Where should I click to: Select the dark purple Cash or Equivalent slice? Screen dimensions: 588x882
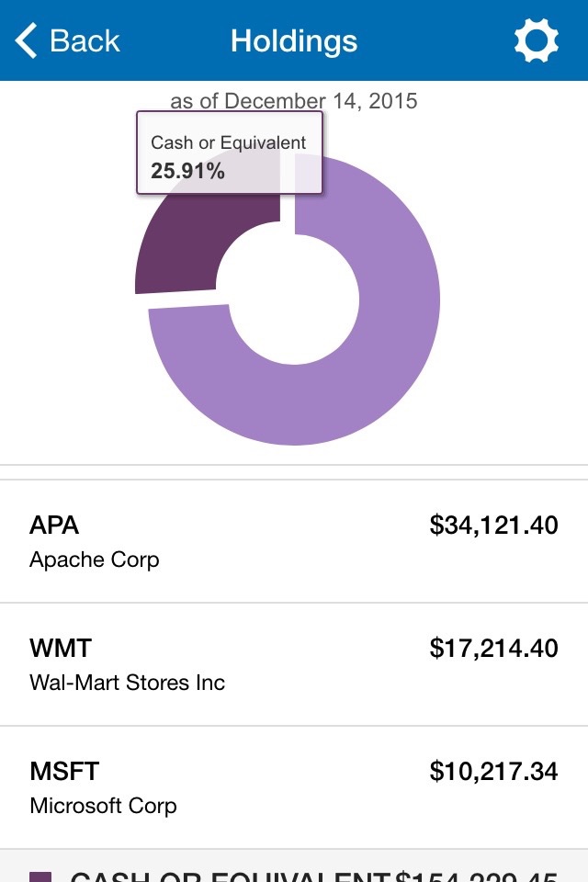click(184, 246)
